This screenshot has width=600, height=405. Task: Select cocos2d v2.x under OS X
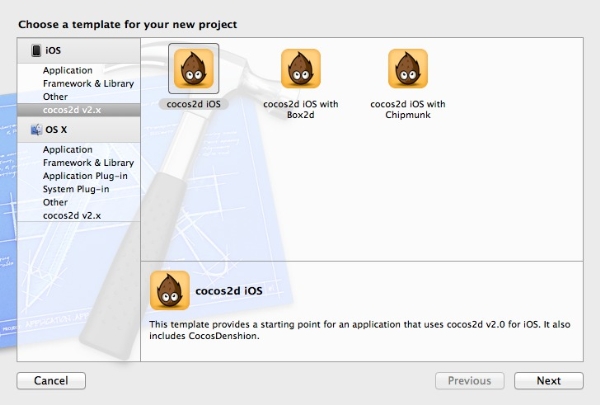point(71,214)
